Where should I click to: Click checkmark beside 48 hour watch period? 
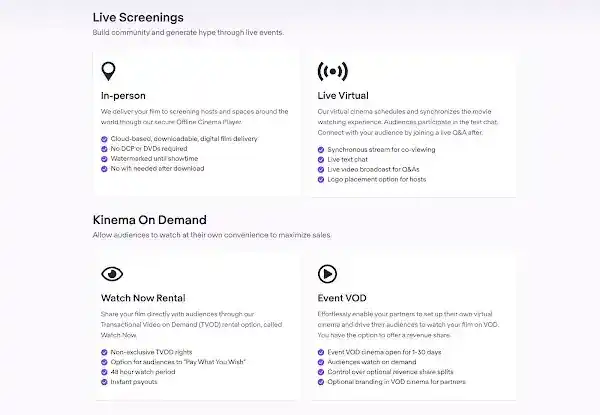(x=104, y=372)
